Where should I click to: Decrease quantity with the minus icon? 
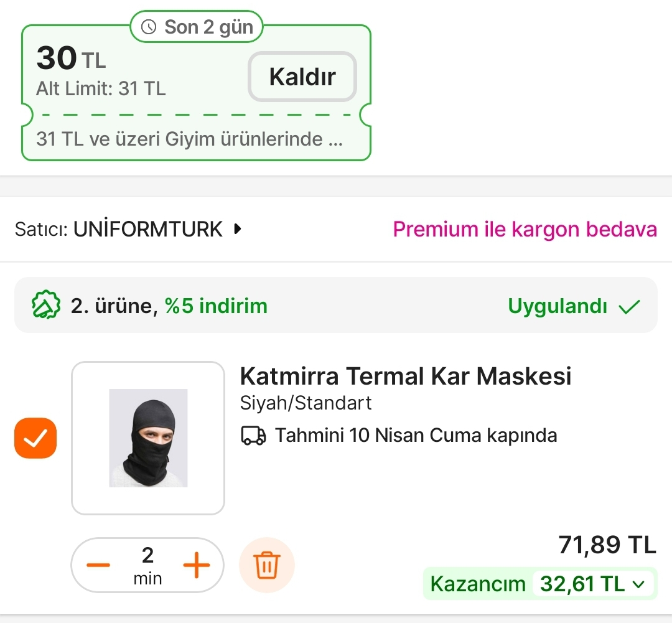pyautogui.click(x=98, y=564)
